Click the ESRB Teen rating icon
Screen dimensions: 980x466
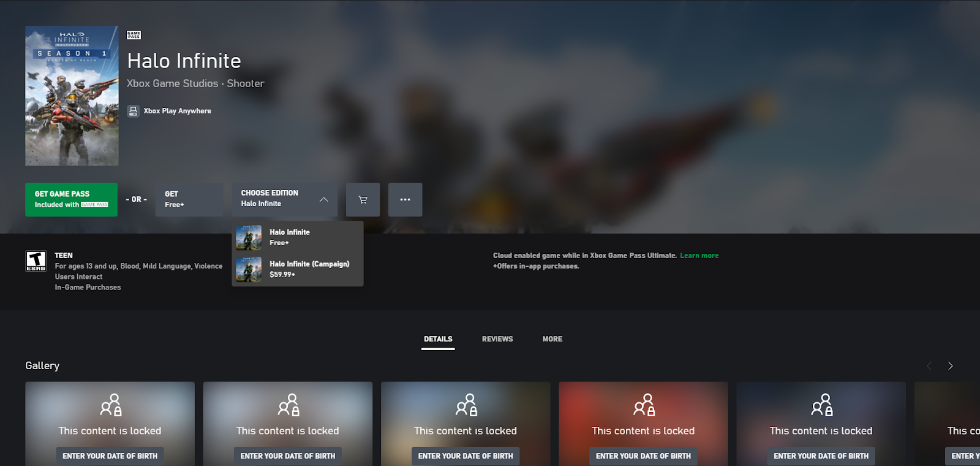[x=36, y=261]
